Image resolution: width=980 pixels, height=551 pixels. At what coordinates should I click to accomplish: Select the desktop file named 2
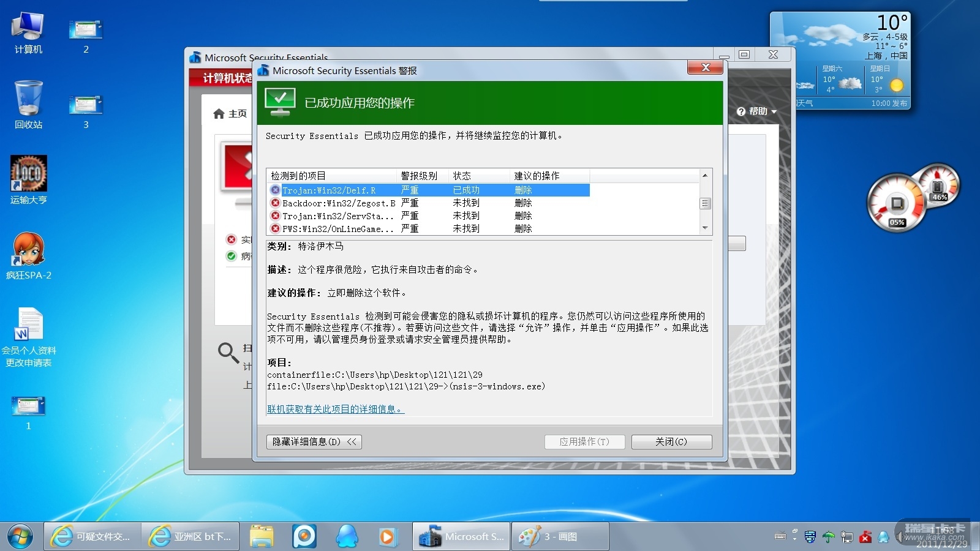[x=86, y=36]
